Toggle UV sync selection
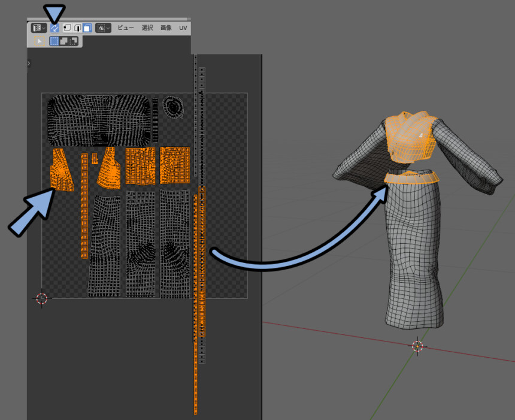 pyautogui.click(x=54, y=28)
